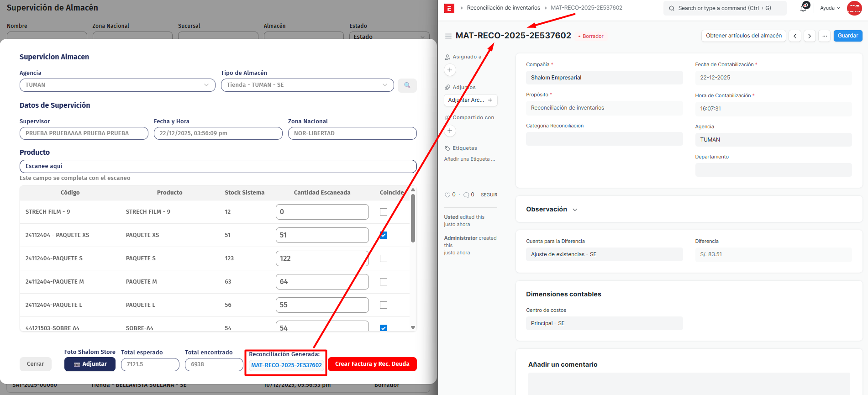Image resolution: width=868 pixels, height=395 pixels.
Task: Open the MAT-RECO-2025-2E537602 reconciliation link
Action: coord(286,365)
